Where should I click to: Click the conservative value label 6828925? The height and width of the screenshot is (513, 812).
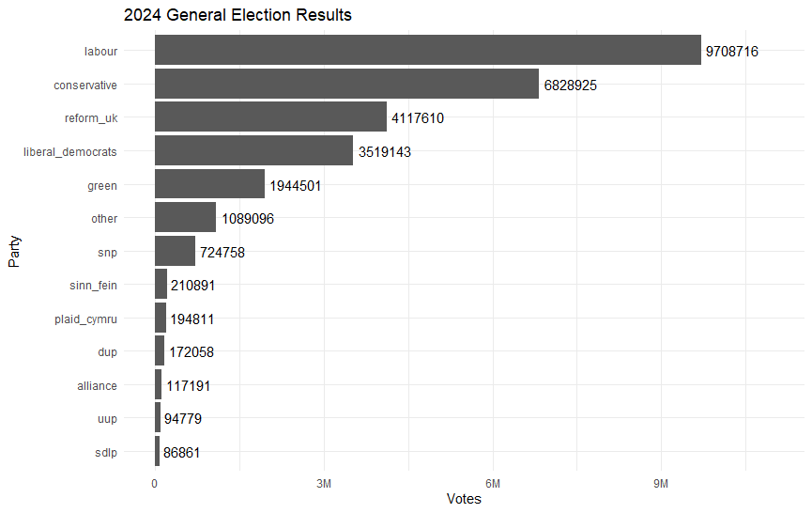click(571, 85)
